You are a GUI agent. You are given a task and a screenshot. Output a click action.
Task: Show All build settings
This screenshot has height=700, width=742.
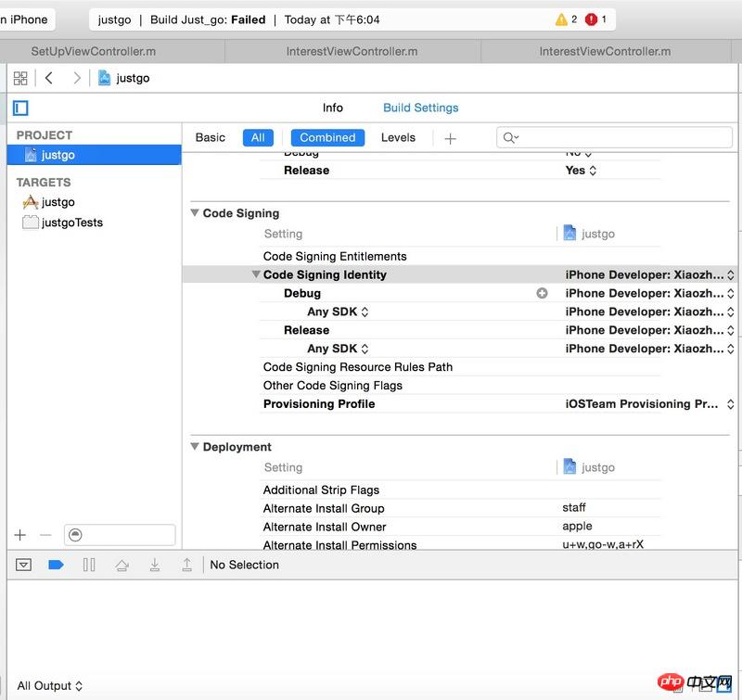point(258,137)
